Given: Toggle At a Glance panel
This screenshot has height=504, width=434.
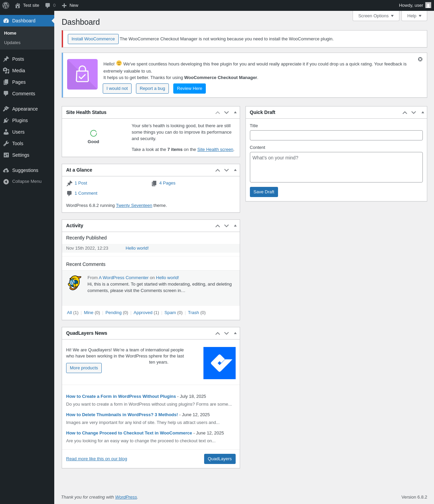Looking at the screenshot, I should (235, 170).
